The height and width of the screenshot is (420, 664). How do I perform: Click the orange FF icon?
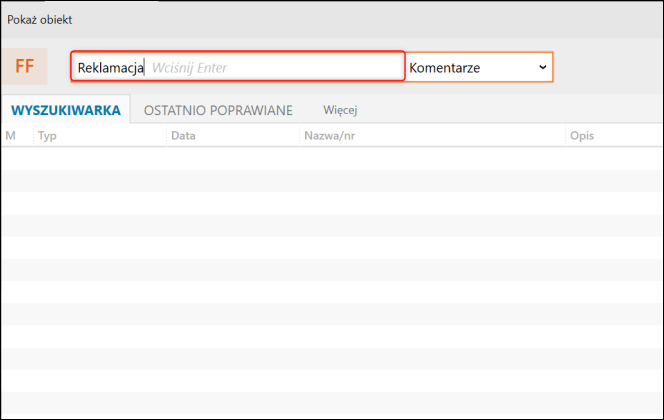coord(24,67)
